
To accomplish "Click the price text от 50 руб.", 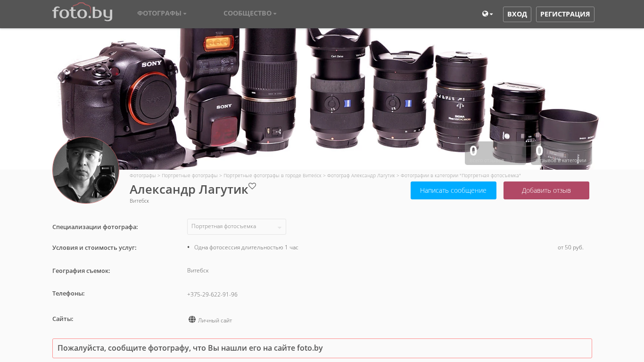I will 570,247.
